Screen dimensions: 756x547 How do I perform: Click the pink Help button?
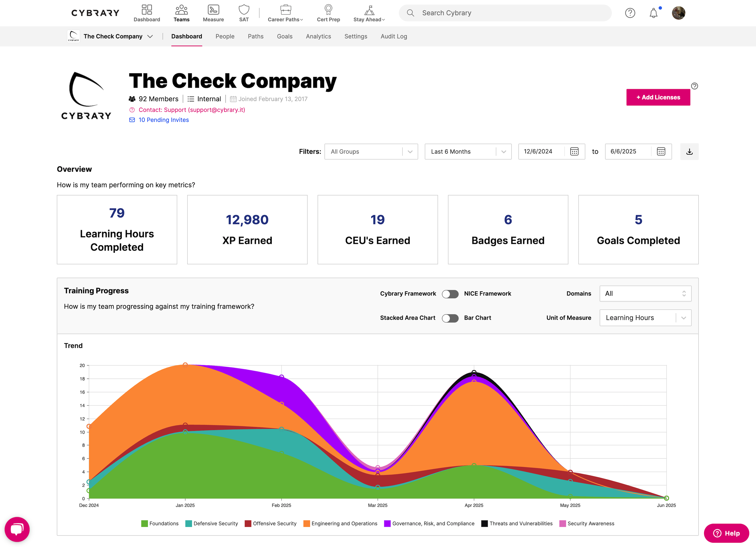(726, 533)
